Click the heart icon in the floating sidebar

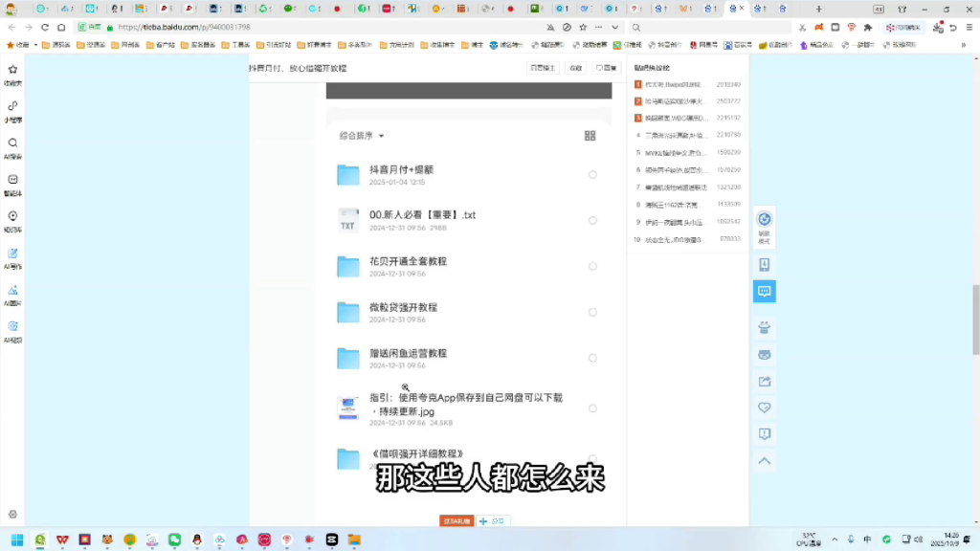point(764,408)
